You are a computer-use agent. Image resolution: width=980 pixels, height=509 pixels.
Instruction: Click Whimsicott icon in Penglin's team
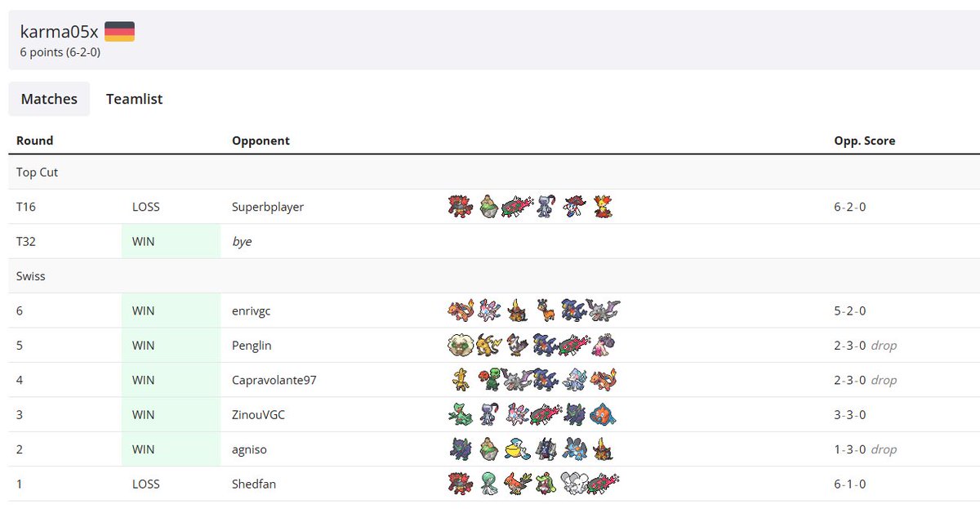(461, 345)
